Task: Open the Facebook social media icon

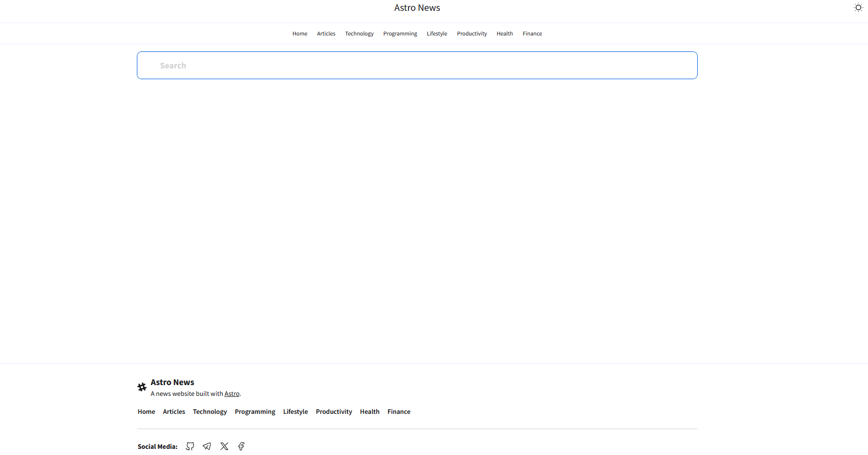Action: point(241,446)
